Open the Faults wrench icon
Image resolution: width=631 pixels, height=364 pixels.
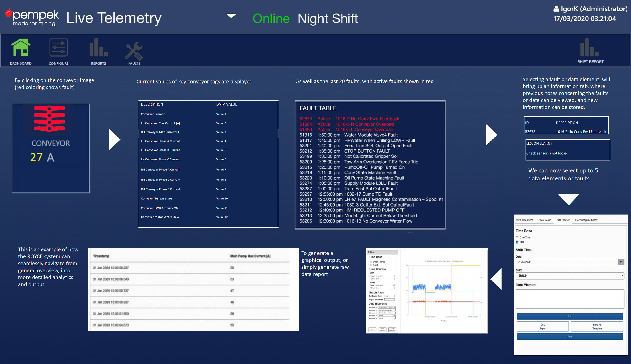[x=134, y=51]
